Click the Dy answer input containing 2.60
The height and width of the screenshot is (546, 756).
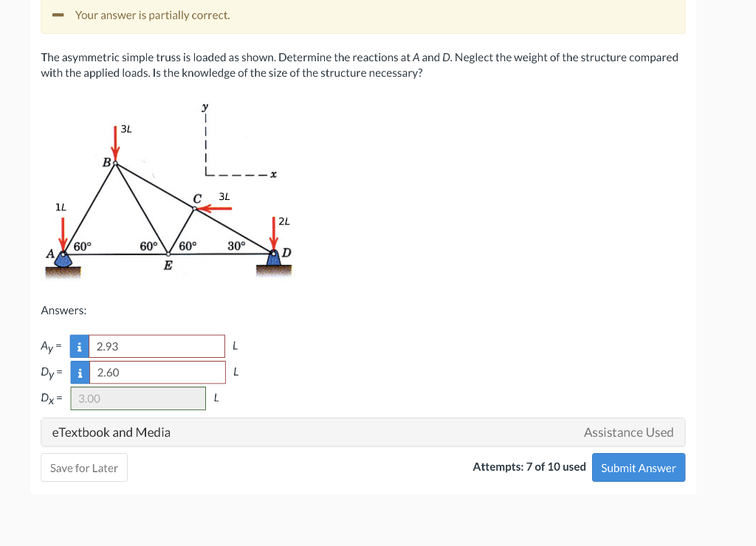[157, 373]
